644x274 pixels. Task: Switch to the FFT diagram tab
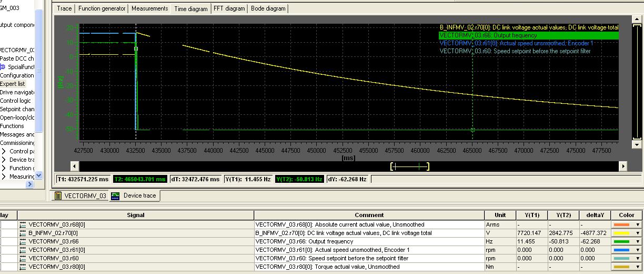(229, 8)
